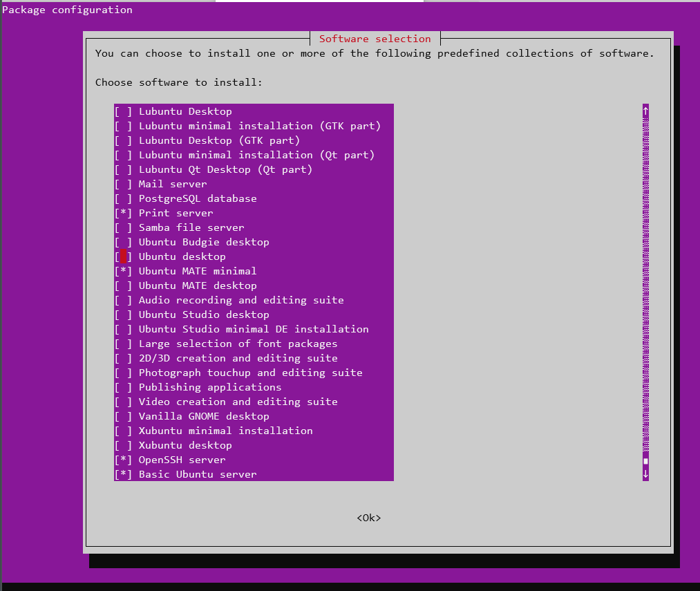Uncheck Basic Ubuntu server

click(123, 474)
